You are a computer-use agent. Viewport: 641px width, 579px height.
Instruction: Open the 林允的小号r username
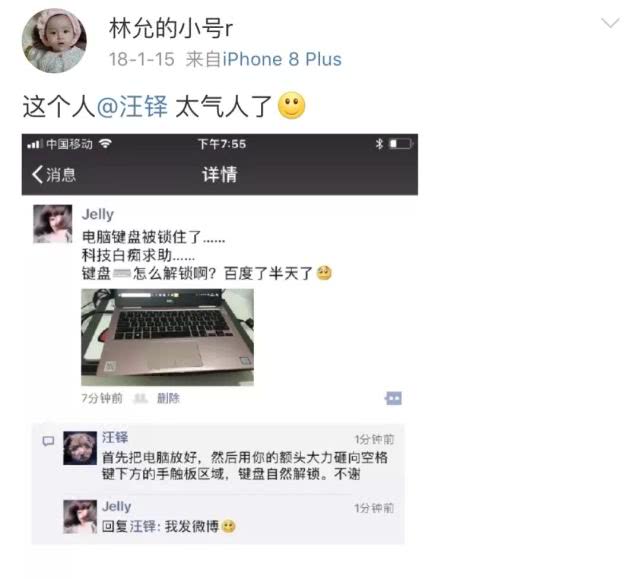171,28
